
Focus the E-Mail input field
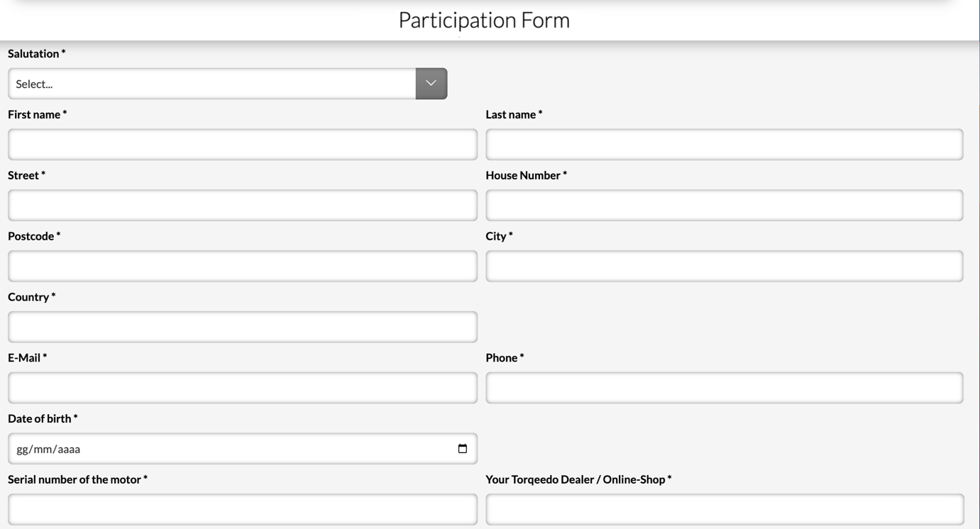(243, 389)
